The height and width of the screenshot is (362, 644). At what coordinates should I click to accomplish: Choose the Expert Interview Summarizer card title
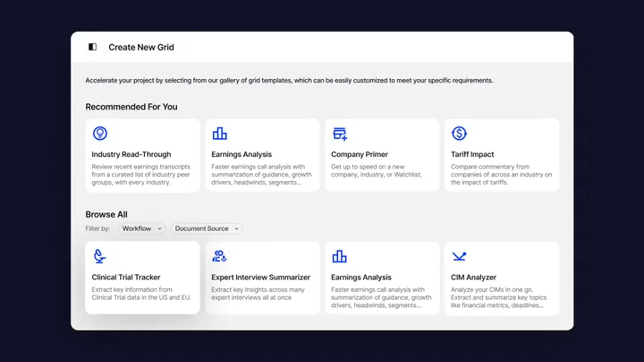(x=261, y=278)
